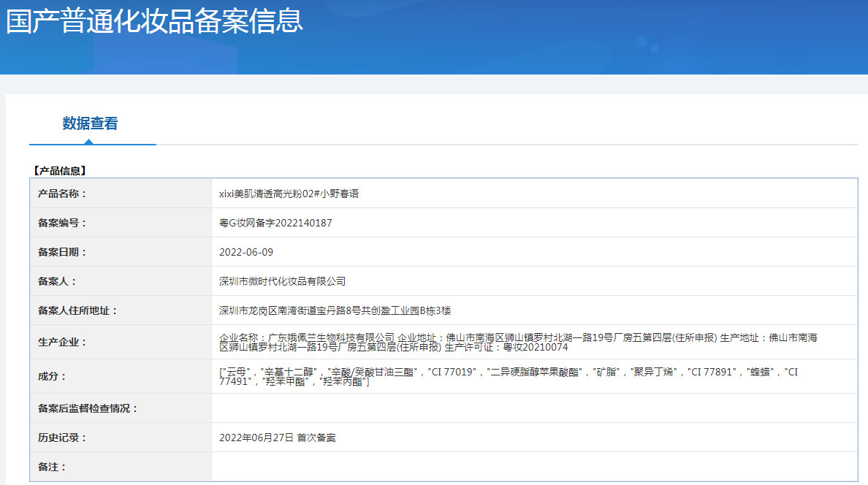The width and height of the screenshot is (868, 485).
Task: Select the 广东娥佩兰生物科技有限公司 manufacturer details
Action: (518, 342)
